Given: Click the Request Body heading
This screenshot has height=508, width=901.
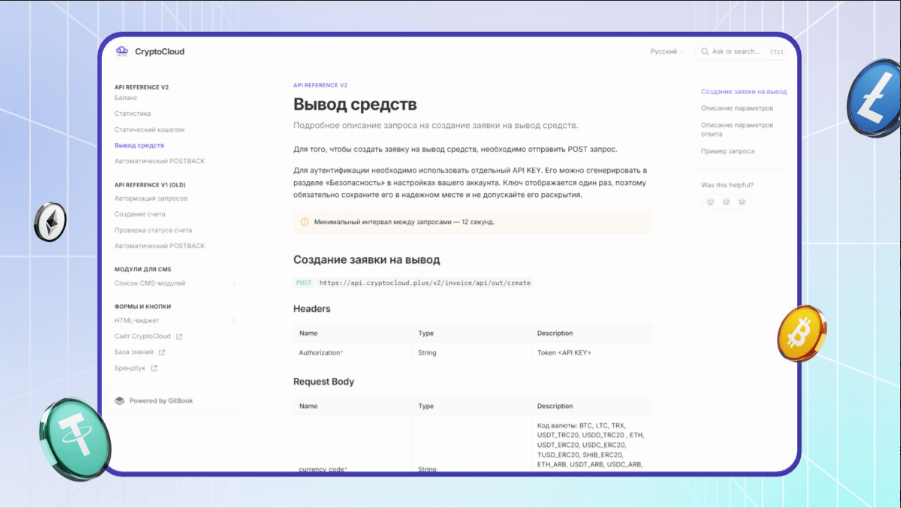Looking at the screenshot, I should pyautogui.click(x=324, y=382).
